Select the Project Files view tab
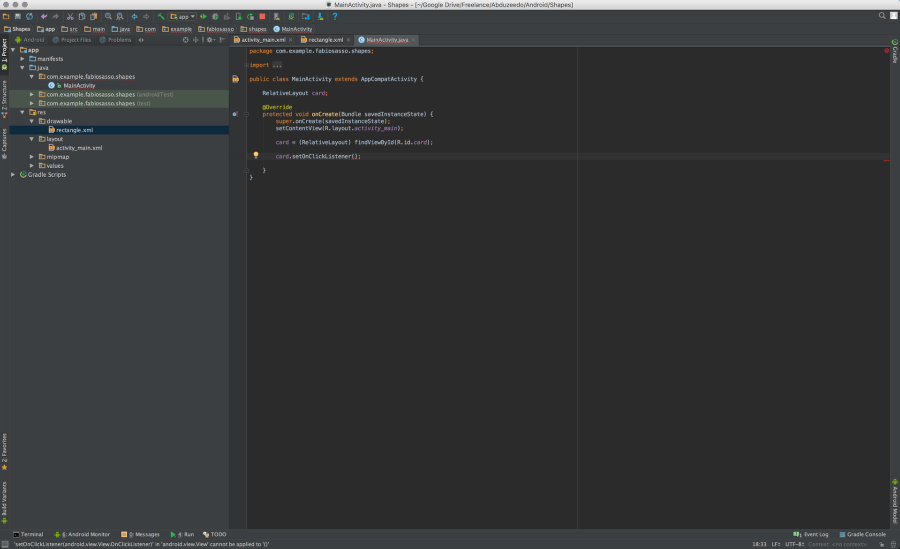 click(72, 40)
